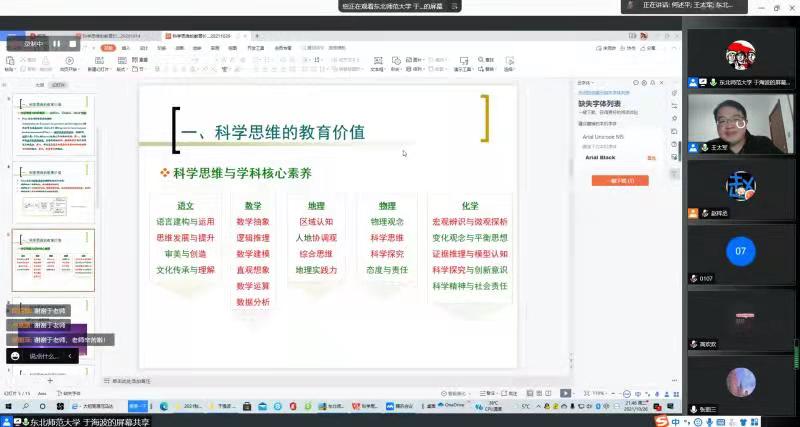
Task: Click the orange one-click download button
Action: coord(612,180)
